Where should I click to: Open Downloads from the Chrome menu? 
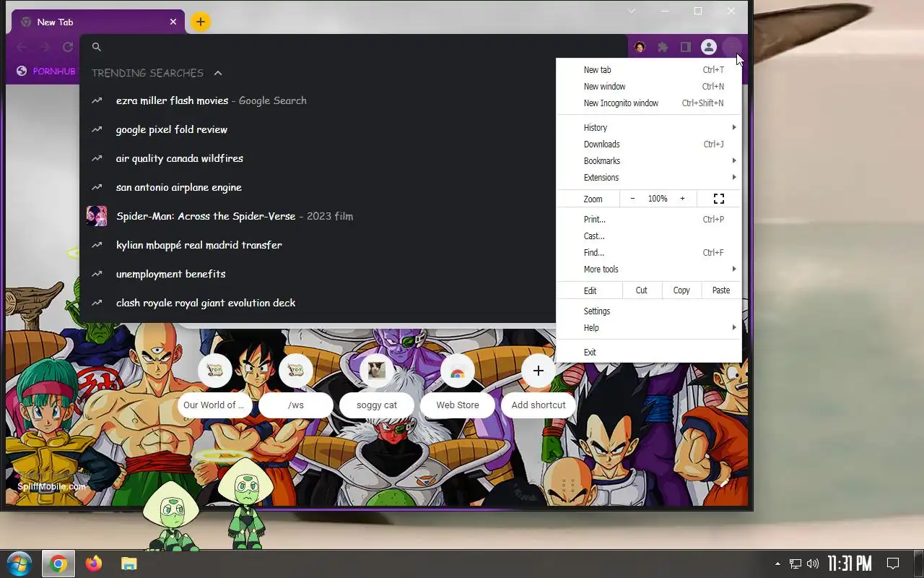point(649,144)
